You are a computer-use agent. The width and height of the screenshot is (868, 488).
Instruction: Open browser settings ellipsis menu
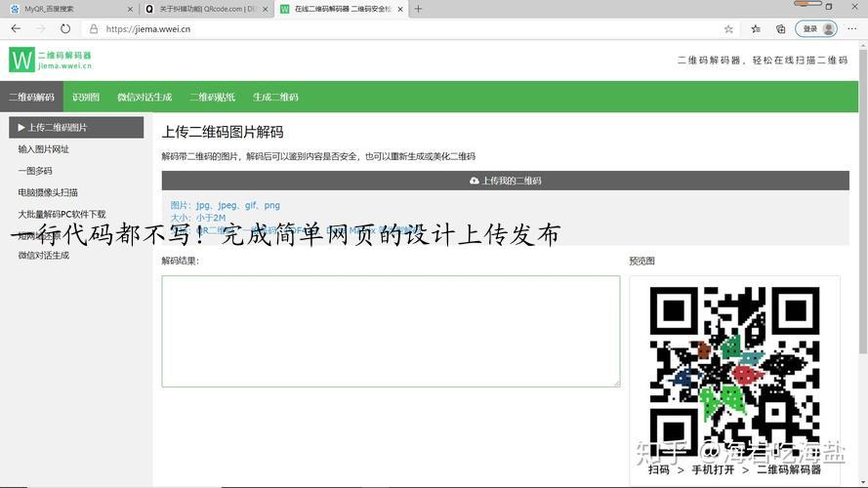[x=851, y=28]
